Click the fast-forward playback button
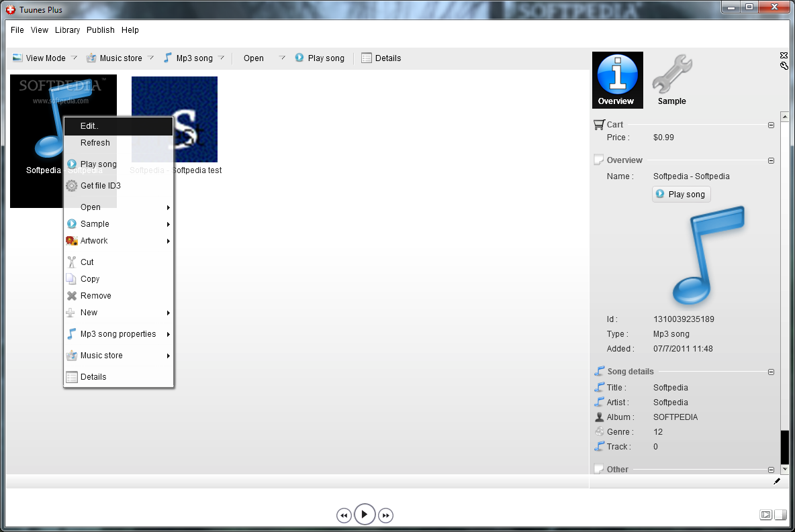The image size is (795, 532). 385,515
